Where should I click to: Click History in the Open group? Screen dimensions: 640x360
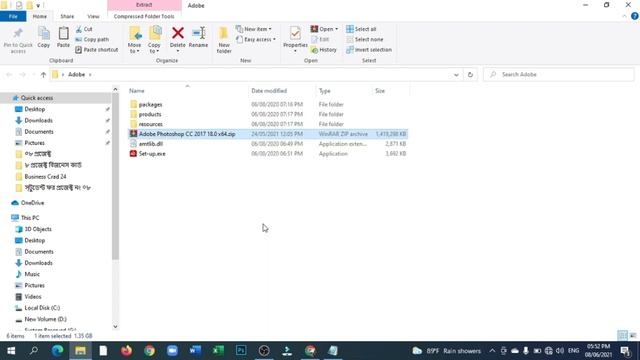click(324, 50)
